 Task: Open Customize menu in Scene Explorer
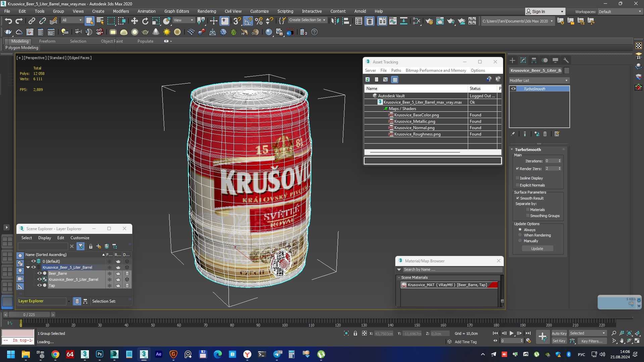(x=80, y=238)
